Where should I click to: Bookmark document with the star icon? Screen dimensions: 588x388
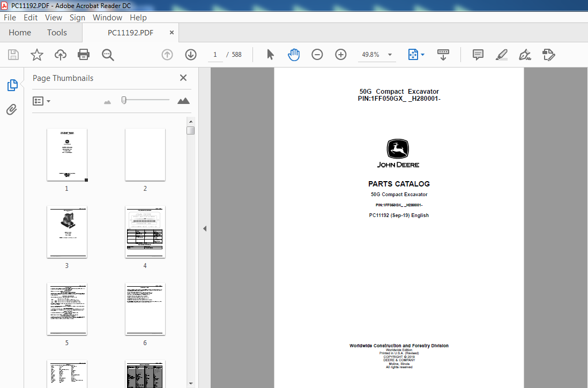(37, 55)
